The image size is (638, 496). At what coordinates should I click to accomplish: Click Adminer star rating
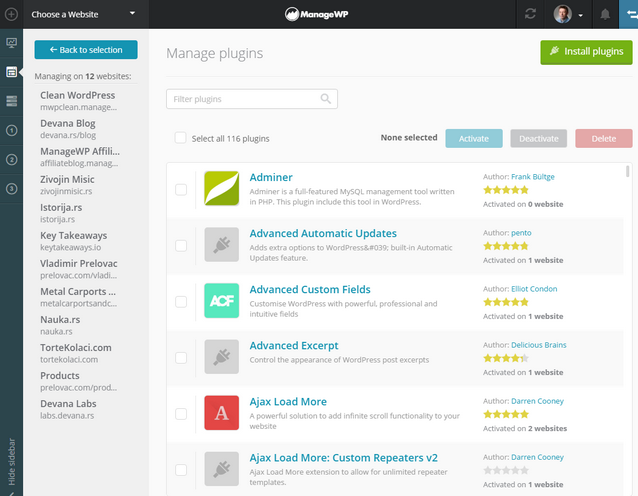click(x=506, y=190)
